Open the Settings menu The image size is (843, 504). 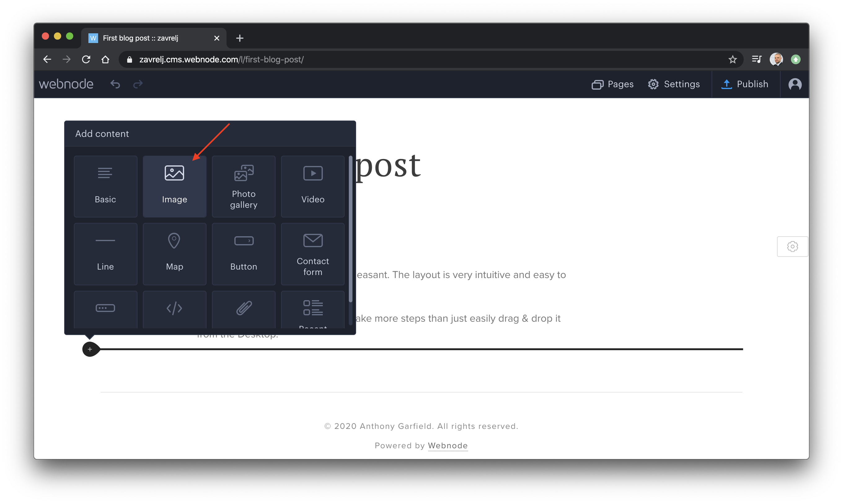click(673, 84)
